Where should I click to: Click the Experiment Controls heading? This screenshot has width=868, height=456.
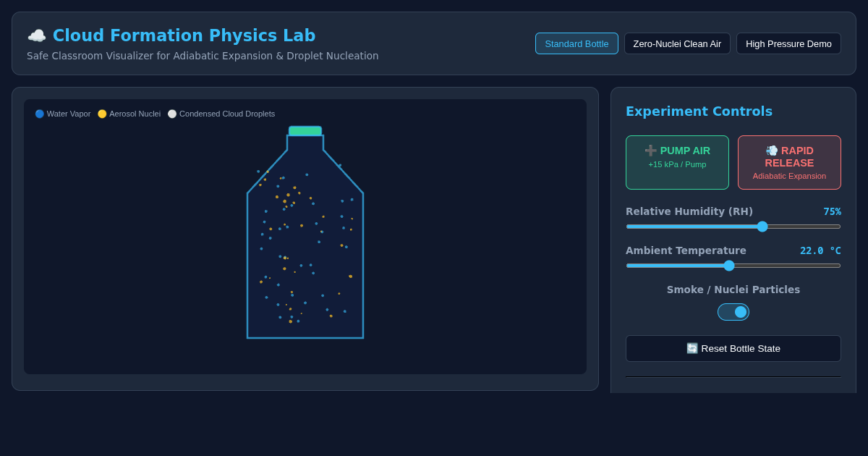pos(699,111)
